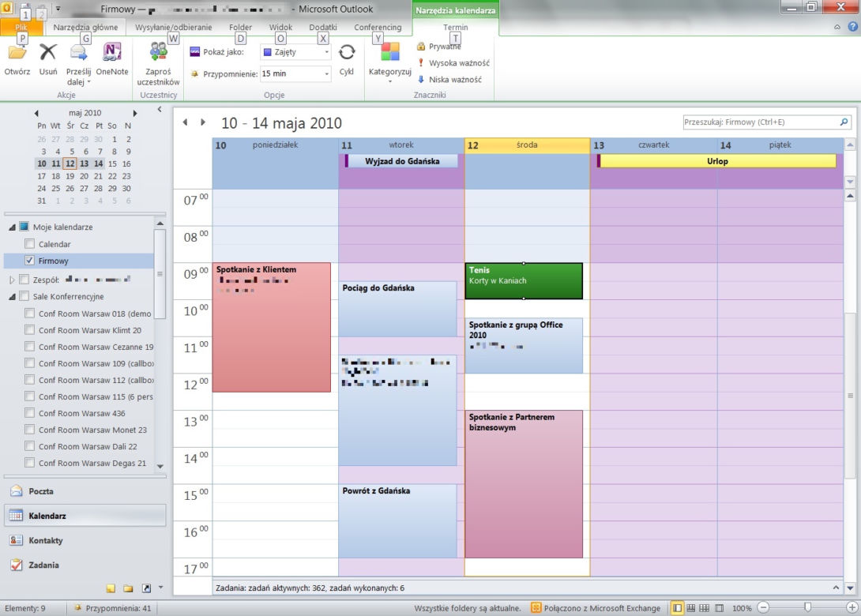Select the Urlop all-day event
Image resolution: width=861 pixels, height=616 pixels.
pyautogui.click(x=716, y=161)
